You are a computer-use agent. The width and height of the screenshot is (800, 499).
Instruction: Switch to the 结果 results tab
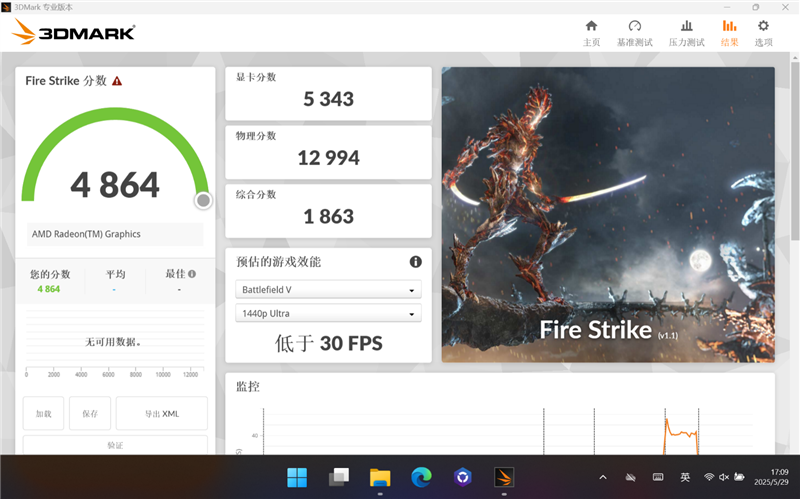pyautogui.click(x=730, y=33)
